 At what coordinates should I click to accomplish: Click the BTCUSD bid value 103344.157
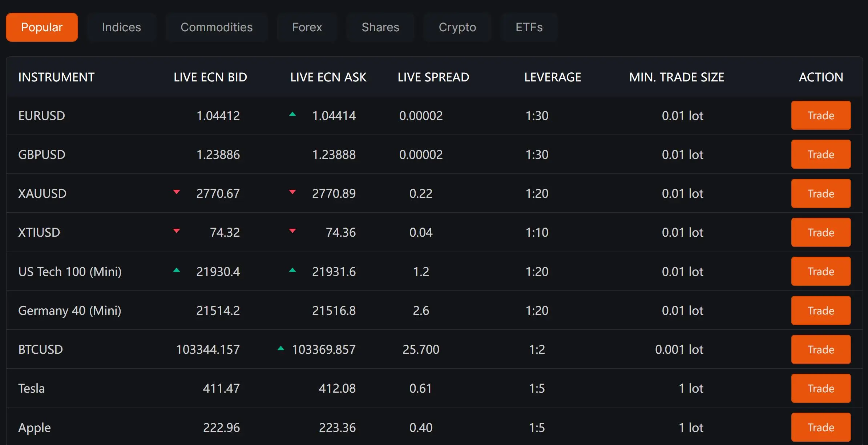coord(208,349)
